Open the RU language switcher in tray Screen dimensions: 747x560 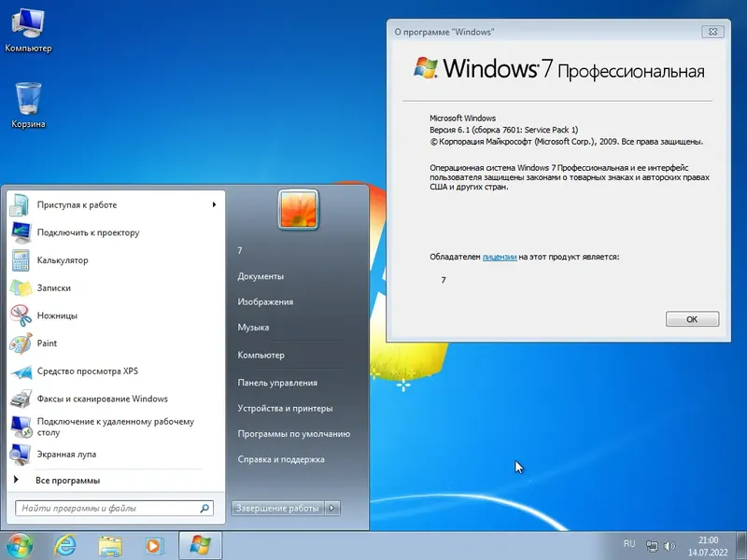[x=629, y=544]
